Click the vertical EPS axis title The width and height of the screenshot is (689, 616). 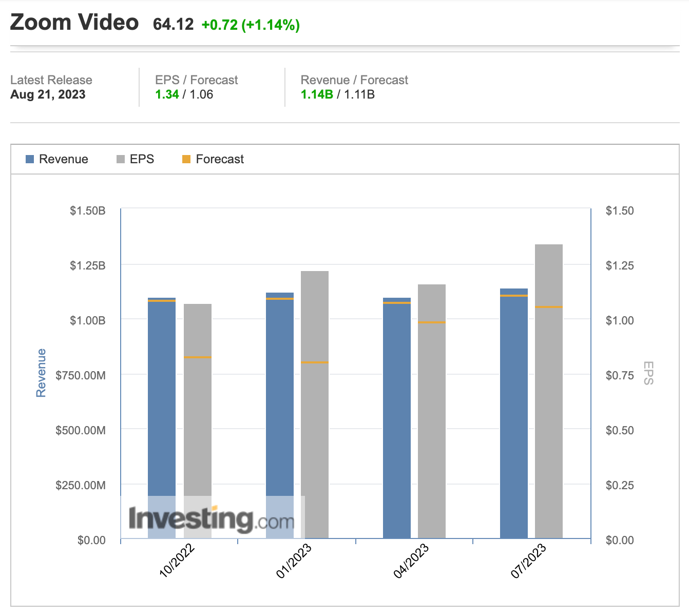point(648,373)
